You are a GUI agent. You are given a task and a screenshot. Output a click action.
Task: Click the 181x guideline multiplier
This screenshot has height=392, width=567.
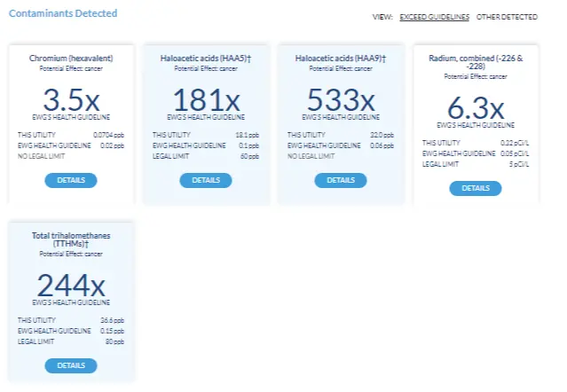click(x=206, y=99)
